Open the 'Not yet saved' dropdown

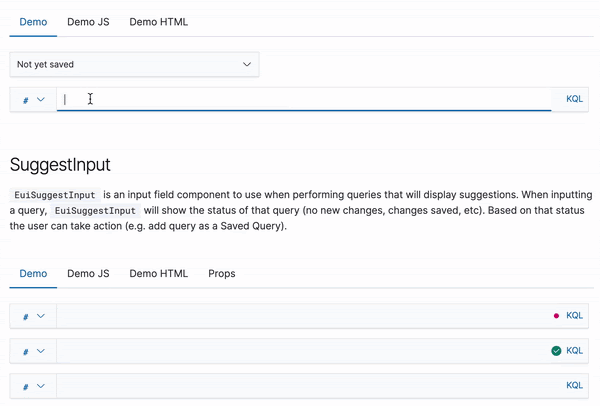pyautogui.click(x=134, y=64)
